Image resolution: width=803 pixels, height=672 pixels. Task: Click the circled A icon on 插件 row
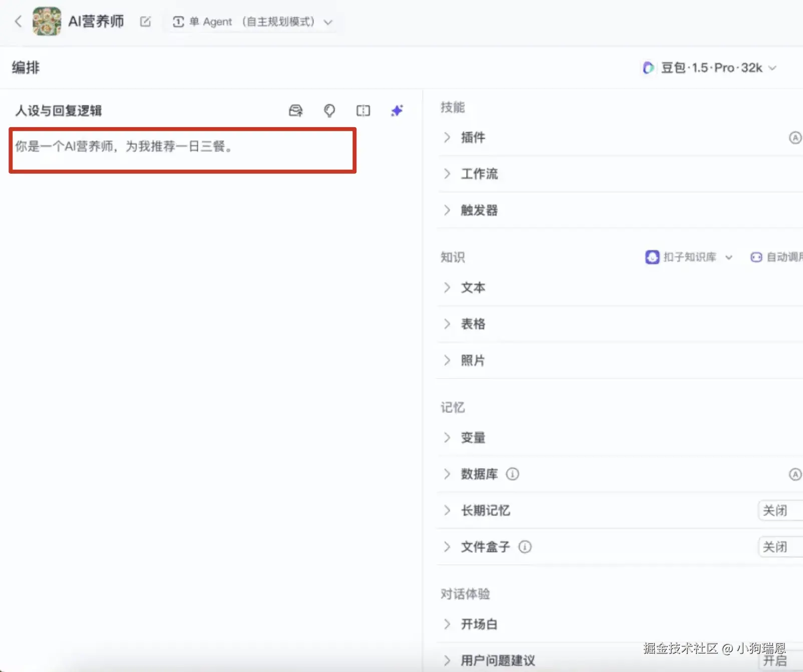[795, 138]
